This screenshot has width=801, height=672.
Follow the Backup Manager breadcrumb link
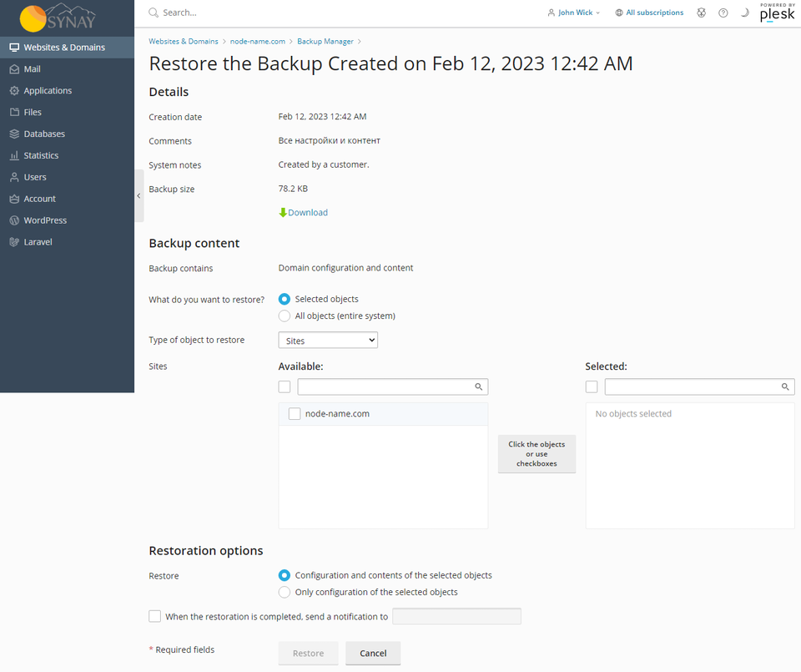(325, 42)
